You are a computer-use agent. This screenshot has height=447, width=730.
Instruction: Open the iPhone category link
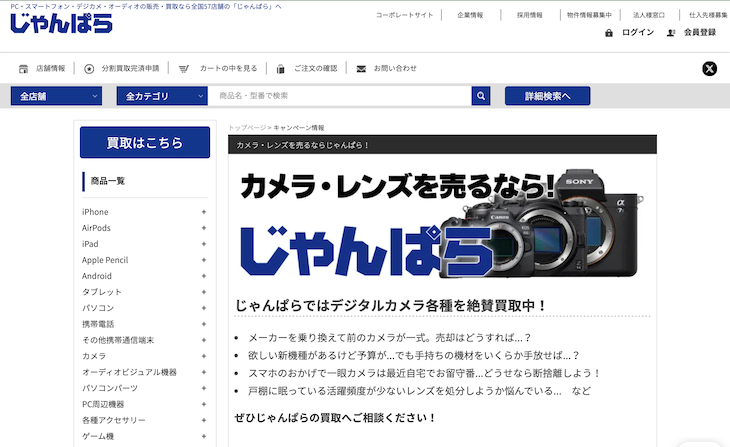(x=95, y=212)
